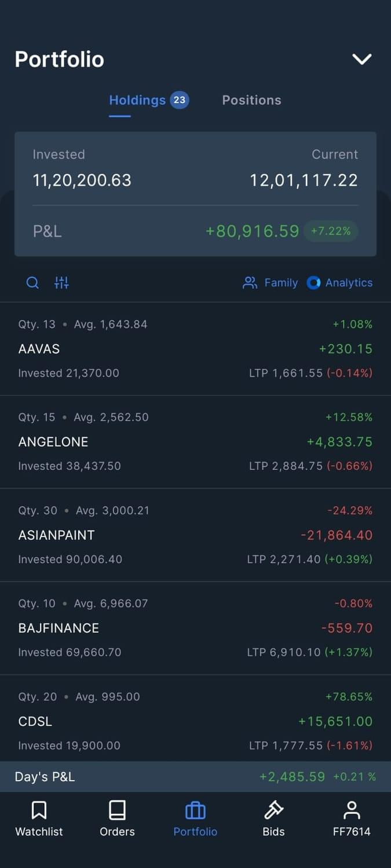391x868 pixels.
Task: Select the ANGELONE holding
Action: 195,442
